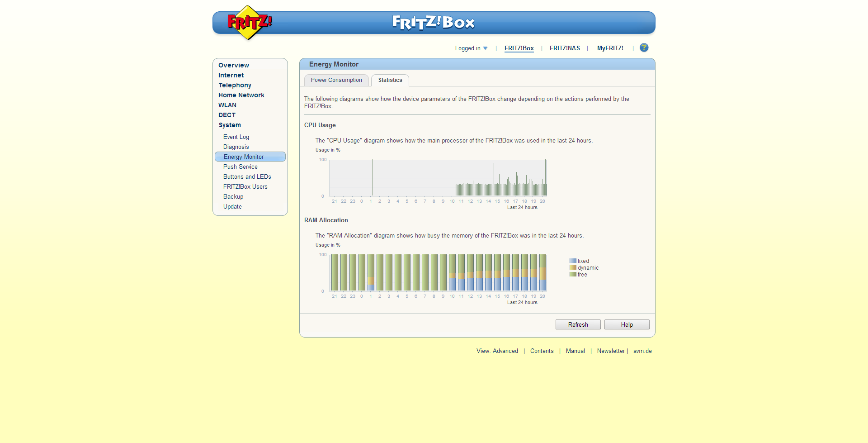
Task: Open Update page
Action: [x=232, y=206]
